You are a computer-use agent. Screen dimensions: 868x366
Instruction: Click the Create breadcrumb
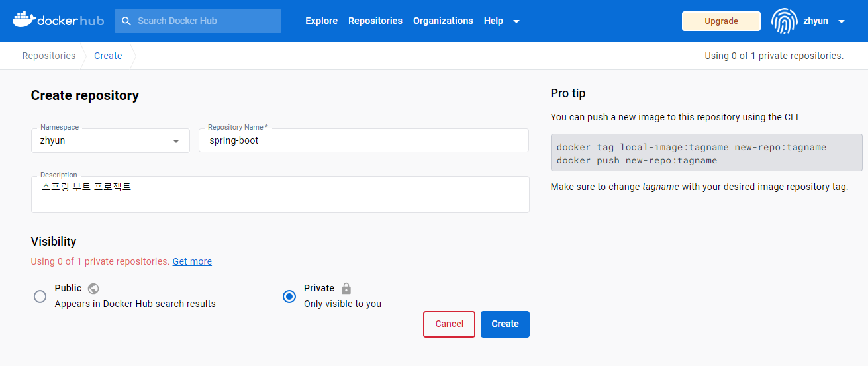click(x=108, y=56)
